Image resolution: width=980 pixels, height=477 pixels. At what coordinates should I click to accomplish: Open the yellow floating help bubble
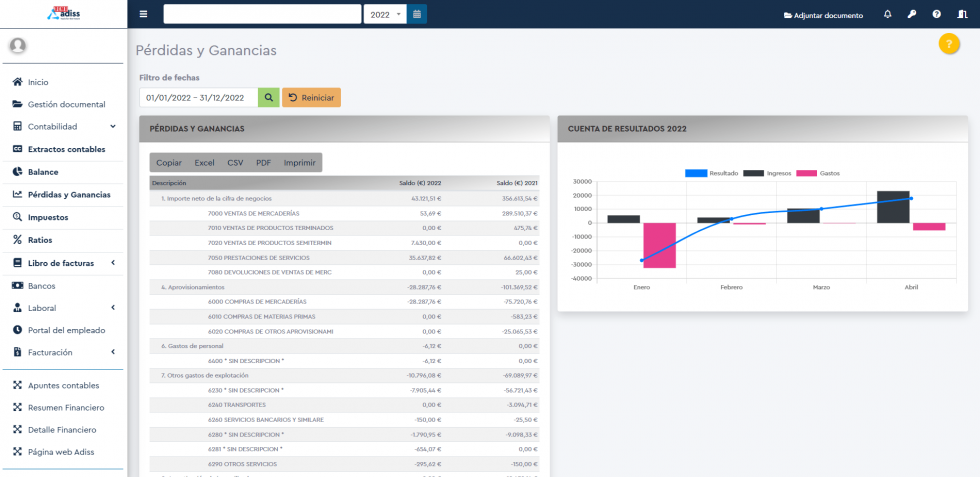(x=949, y=44)
